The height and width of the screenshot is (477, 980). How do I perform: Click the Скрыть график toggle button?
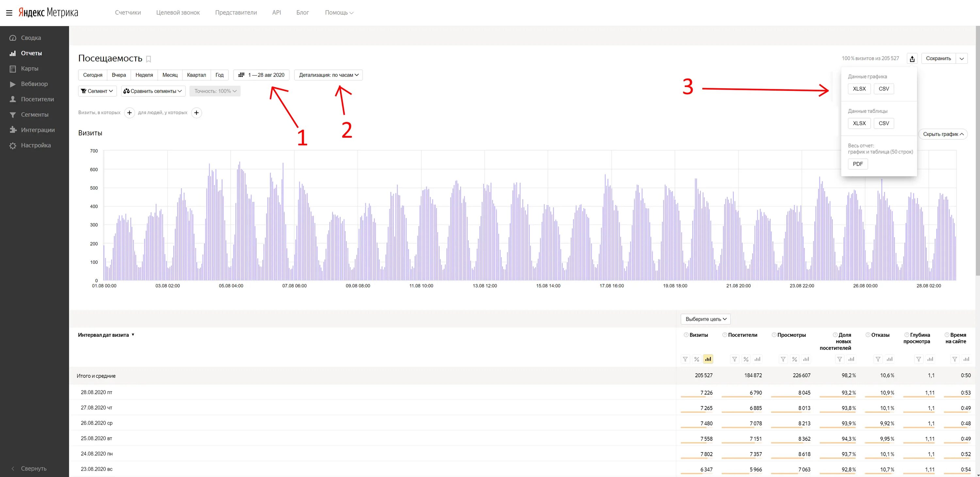click(x=943, y=134)
